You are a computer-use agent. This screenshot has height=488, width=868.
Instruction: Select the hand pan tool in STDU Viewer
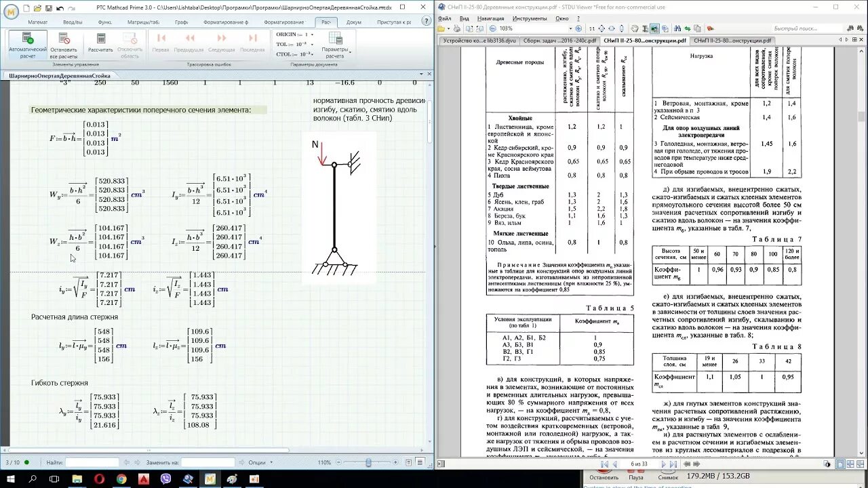[635, 28]
